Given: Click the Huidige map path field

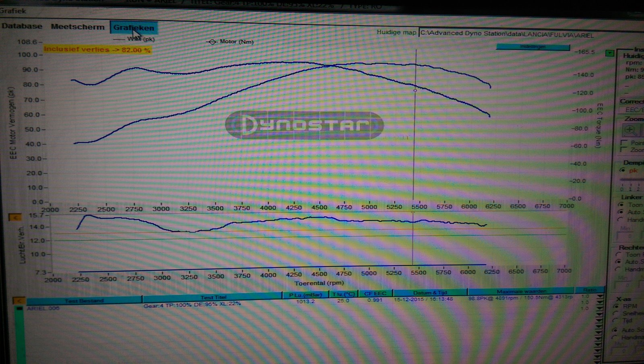Looking at the screenshot, I should point(507,34).
